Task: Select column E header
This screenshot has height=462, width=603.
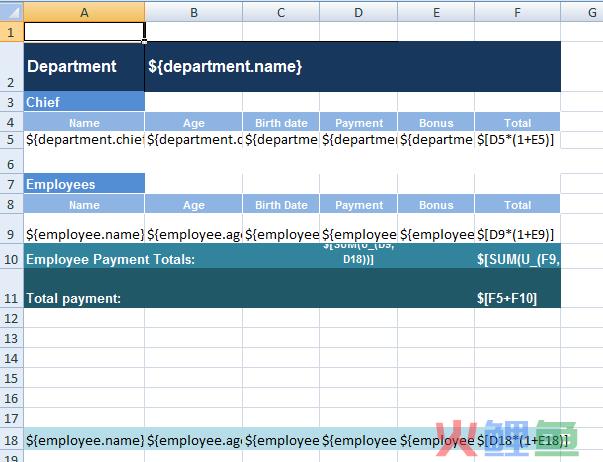Action: pos(436,12)
